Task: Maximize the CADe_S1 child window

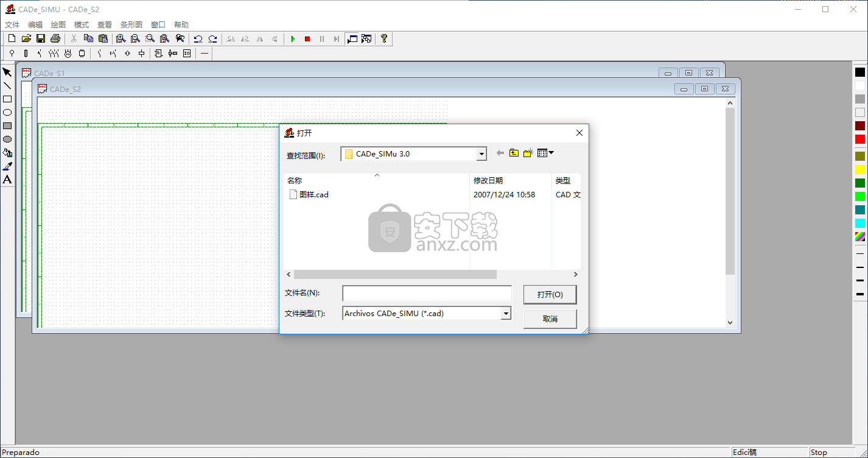Action: click(x=688, y=72)
